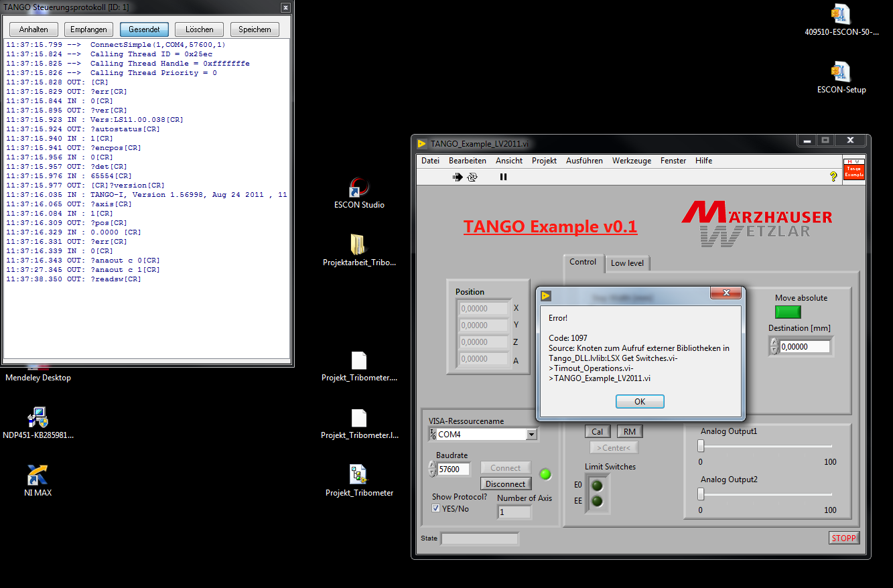Image resolution: width=893 pixels, height=588 pixels.
Task: Start Run Continuously in the LabVIEW toolbar
Action: (472, 177)
